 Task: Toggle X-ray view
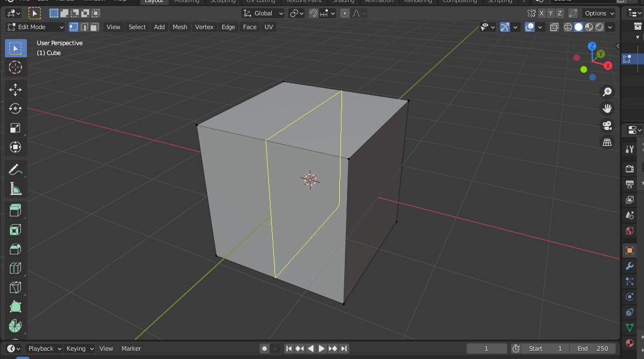coord(554,27)
